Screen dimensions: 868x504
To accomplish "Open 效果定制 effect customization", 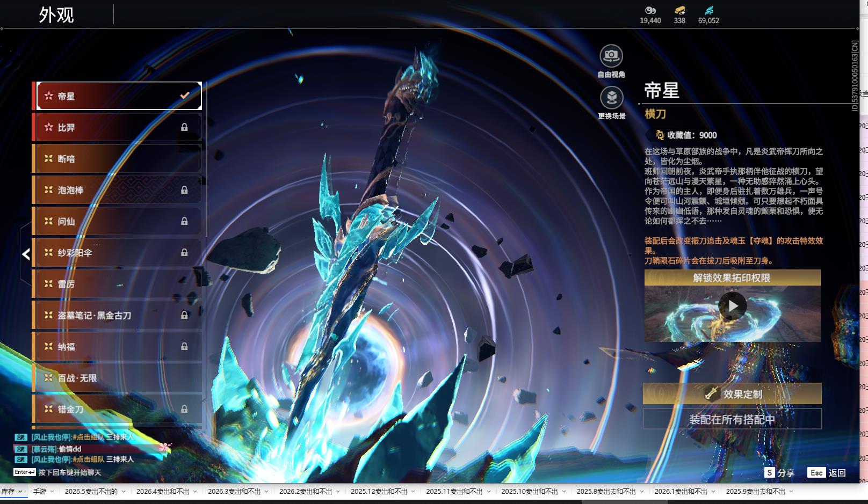I will (732, 394).
